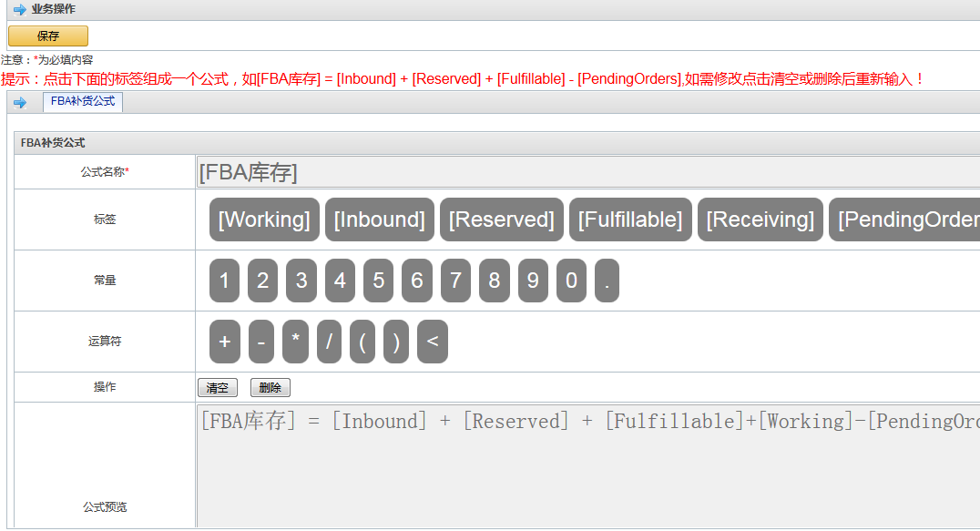980x531 pixels.
Task: Insert the decimal point constant
Action: point(607,281)
